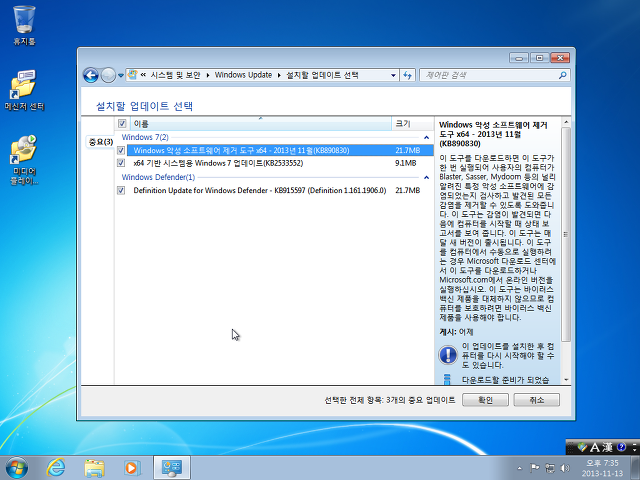Click the 9.1MB size cell
The image size is (640, 480).
click(x=406, y=163)
